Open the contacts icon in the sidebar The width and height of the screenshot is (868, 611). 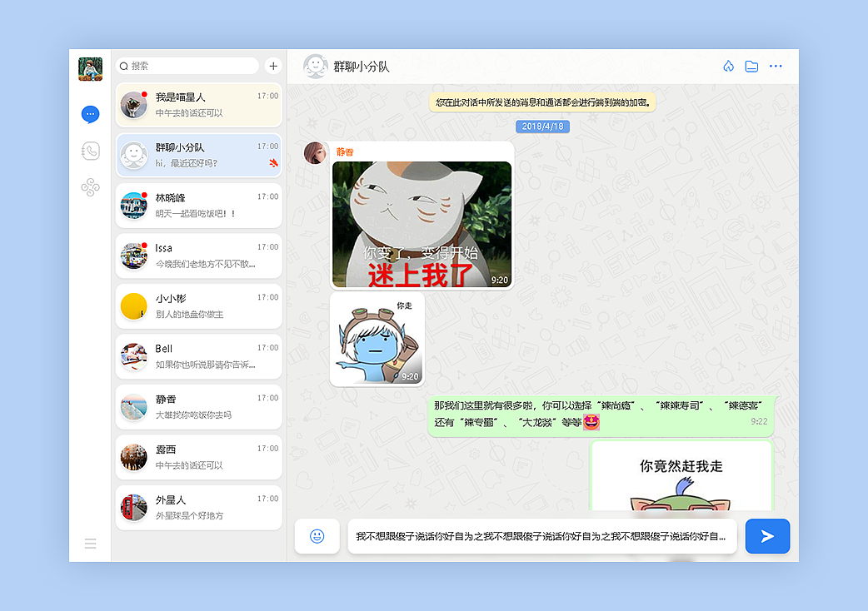pyautogui.click(x=90, y=186)
